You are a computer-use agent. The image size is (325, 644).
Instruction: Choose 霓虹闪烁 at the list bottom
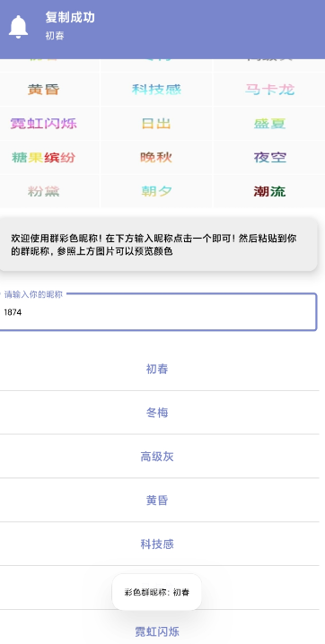click(x=157, y=631)
